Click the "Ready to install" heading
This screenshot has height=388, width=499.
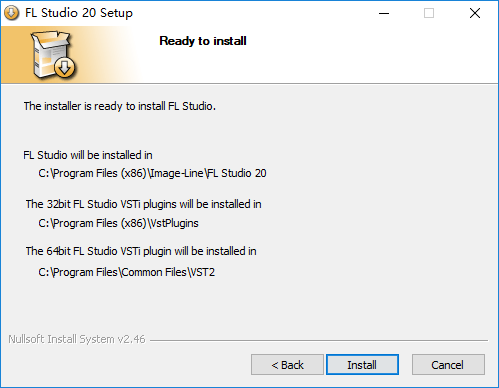[203, 41]
